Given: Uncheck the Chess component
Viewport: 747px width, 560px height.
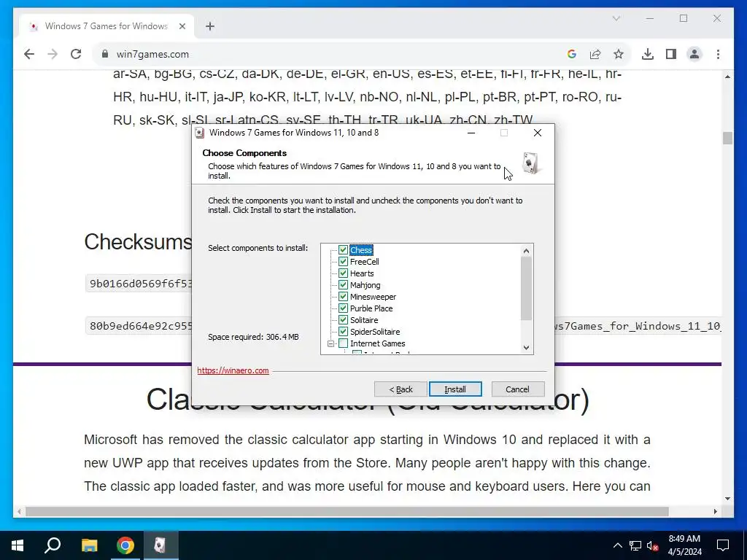Looking at the screenshot, I should click(x=343, y=249).
